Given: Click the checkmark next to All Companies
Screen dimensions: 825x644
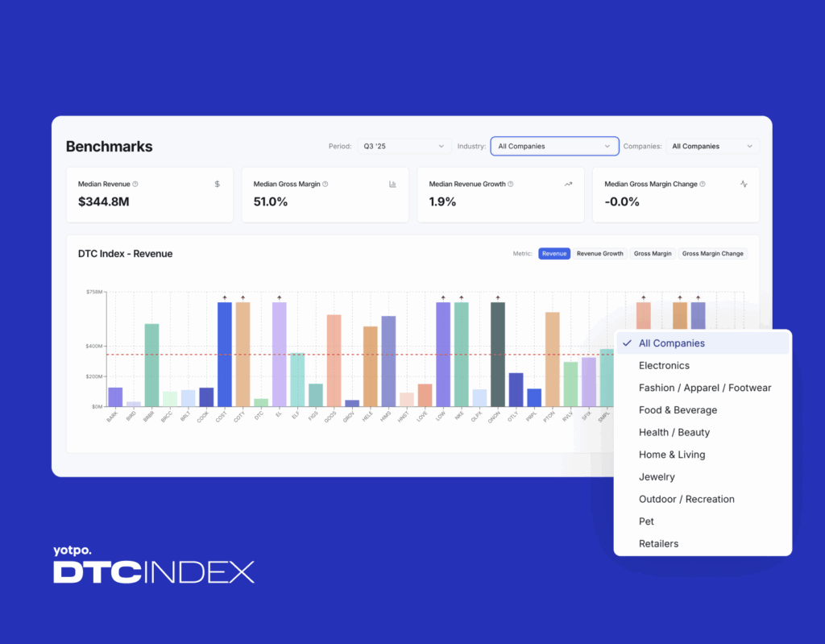Looking at the screenshot, I should [626, 343].
